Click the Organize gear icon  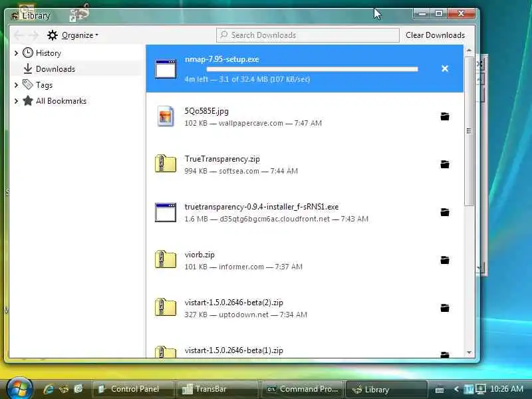coord(53,35)
